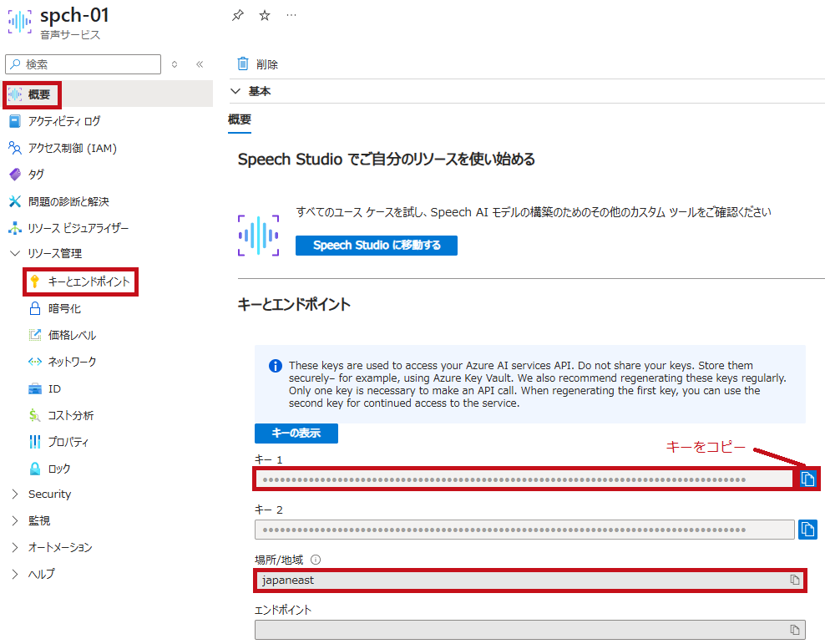Expand the Security section
Viewport: 825px width, 644px height.
[15, 494]
